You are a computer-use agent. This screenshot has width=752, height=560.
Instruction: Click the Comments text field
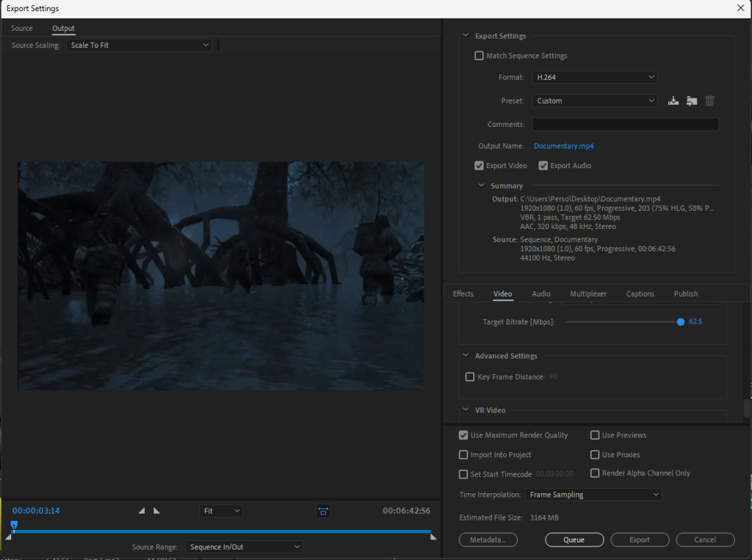(626, 124)
